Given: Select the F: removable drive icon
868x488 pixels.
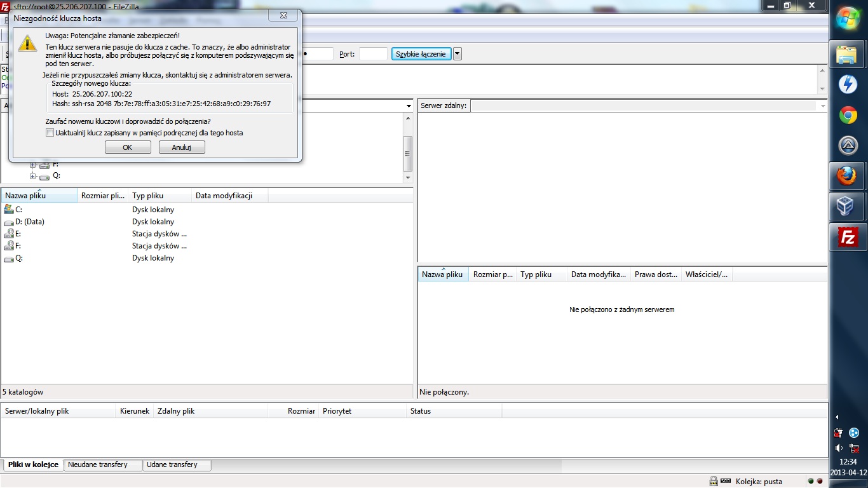Looking at the screenshot, I should 9,246.
